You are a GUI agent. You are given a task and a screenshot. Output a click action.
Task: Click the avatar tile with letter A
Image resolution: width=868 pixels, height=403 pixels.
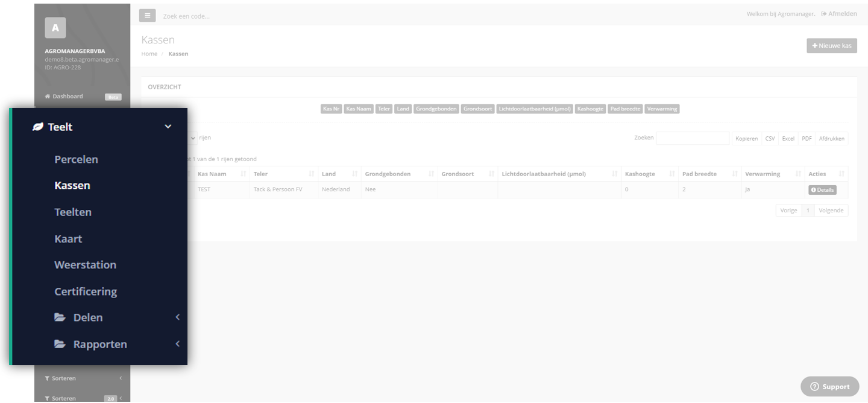tap(55, 28)
